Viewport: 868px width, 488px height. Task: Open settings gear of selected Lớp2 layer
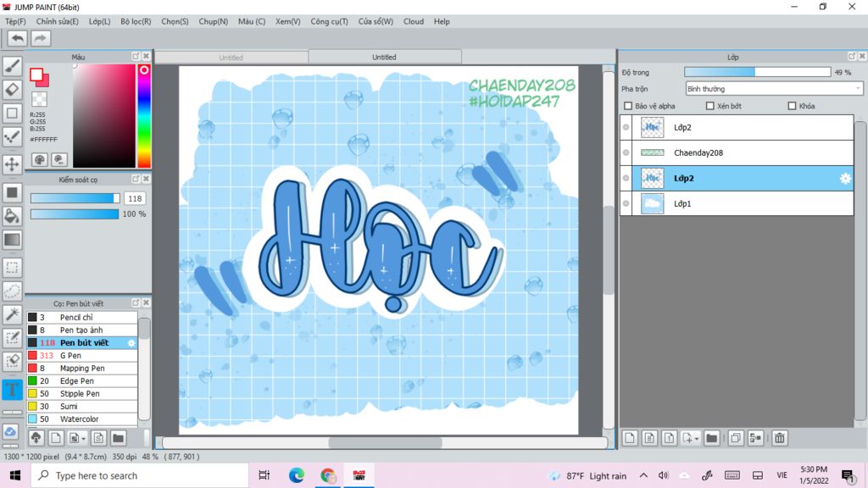[x=845, y=178]
